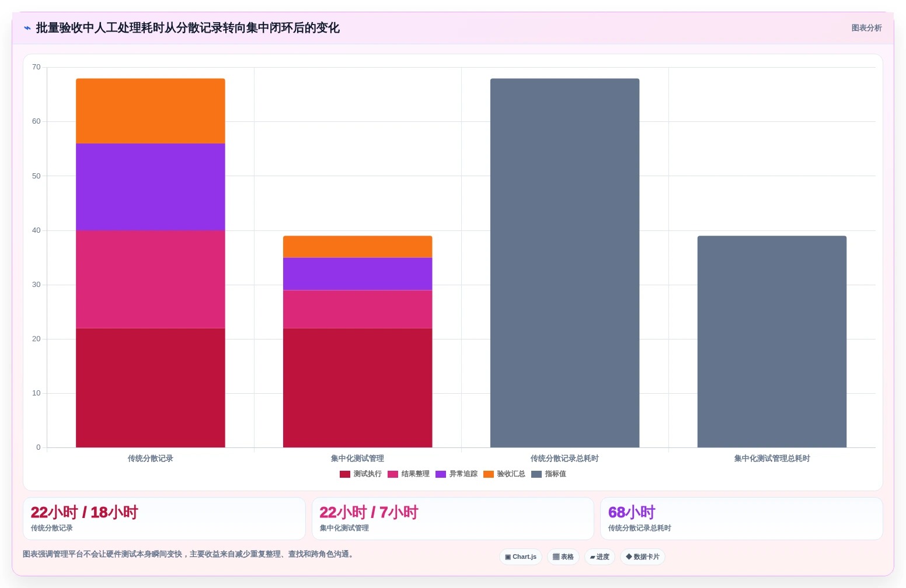Click the gray 传统分散记录总耗时 bar
Viewport: 906px width, 588px height.
[x=565, y=263]
